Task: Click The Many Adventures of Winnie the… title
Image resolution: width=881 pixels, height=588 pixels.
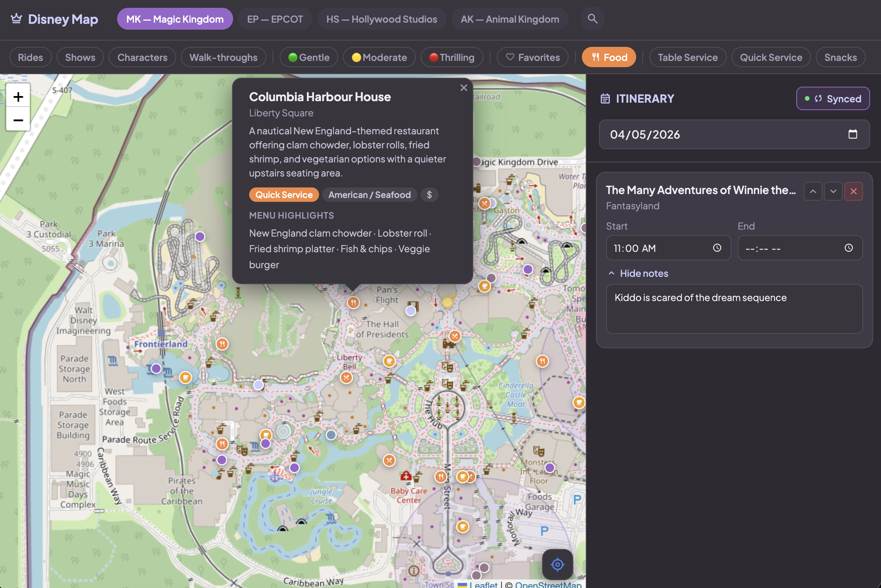Action: tap(701, 190)
